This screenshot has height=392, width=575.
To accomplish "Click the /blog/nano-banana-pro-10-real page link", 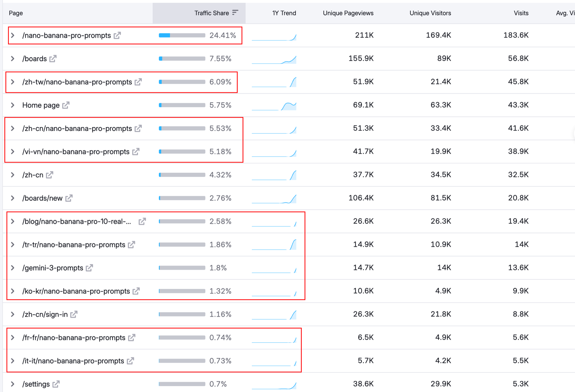I will 77,221.
